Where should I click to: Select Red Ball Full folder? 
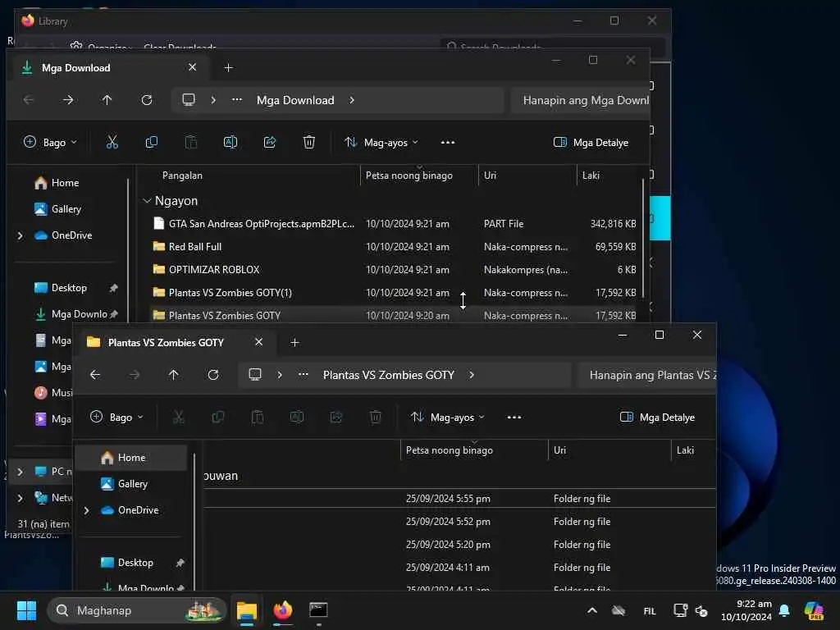[395, 247]
